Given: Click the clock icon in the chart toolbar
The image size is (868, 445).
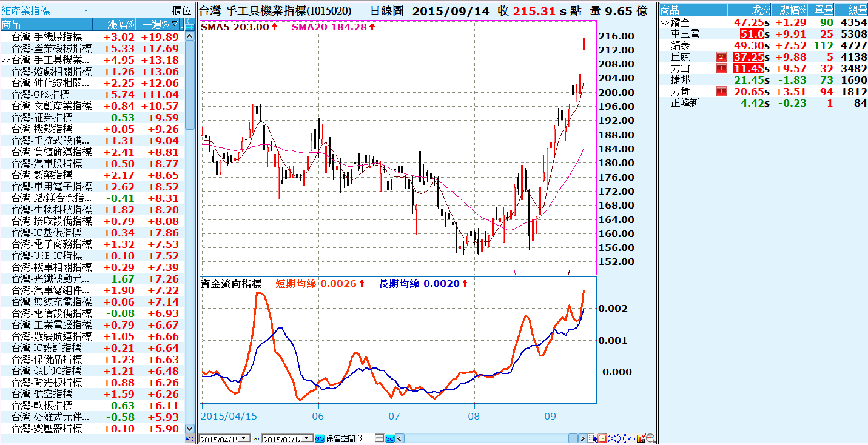Looking at the screenshot, I should (602, 438).
